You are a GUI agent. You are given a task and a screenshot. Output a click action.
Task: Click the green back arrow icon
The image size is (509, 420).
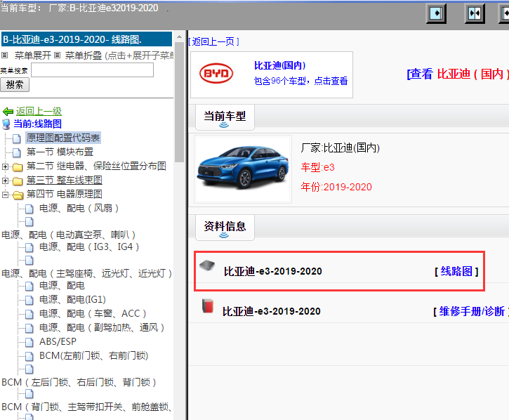point(8,112)
